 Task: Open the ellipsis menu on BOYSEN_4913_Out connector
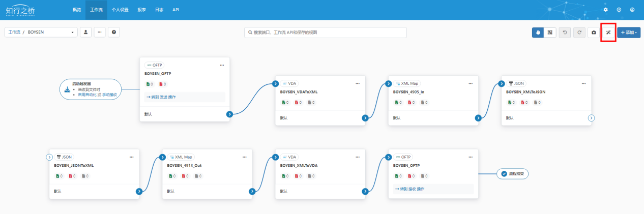[244, 157]
